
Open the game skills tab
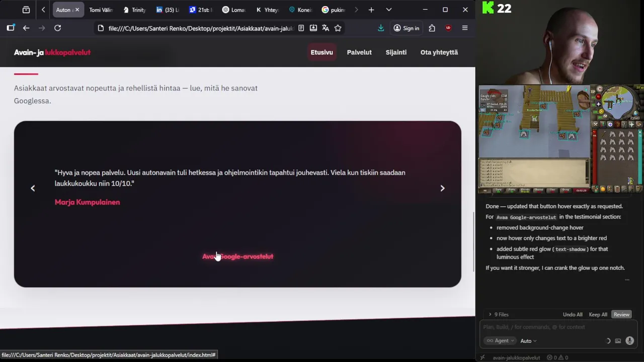pyautogui.click(x=603, y=125)
